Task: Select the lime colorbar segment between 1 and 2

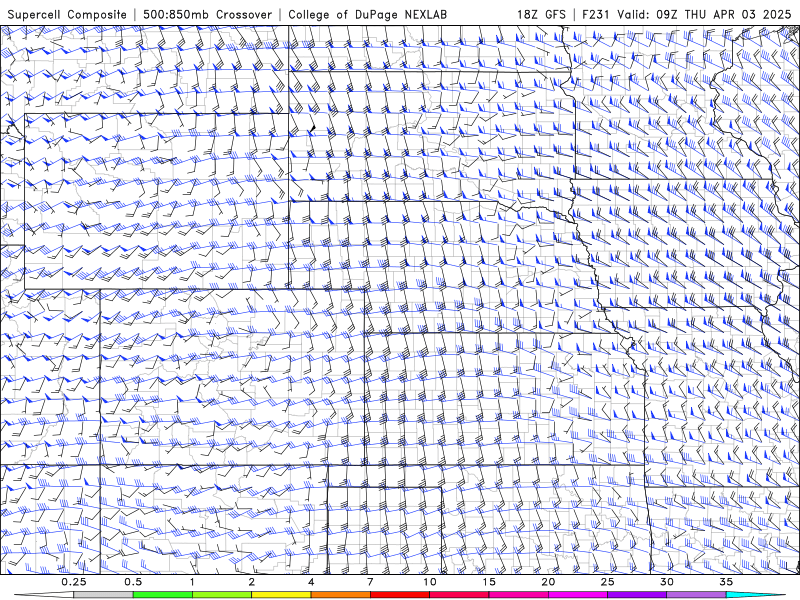Action: click(x=222, y=595)
